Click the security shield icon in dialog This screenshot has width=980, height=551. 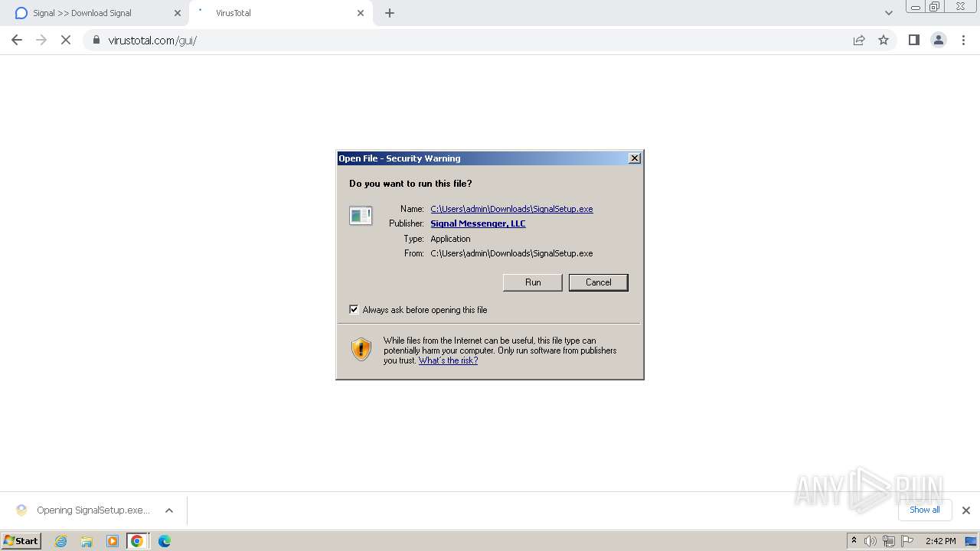(361, 349)
